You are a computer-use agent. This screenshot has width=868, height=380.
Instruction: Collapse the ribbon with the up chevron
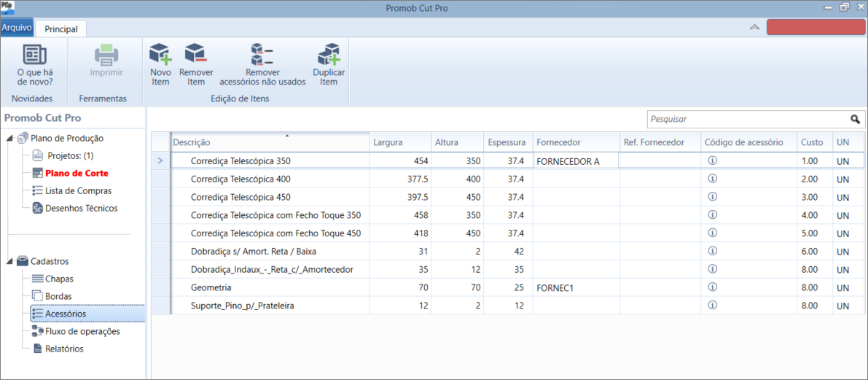coord(754,27)
